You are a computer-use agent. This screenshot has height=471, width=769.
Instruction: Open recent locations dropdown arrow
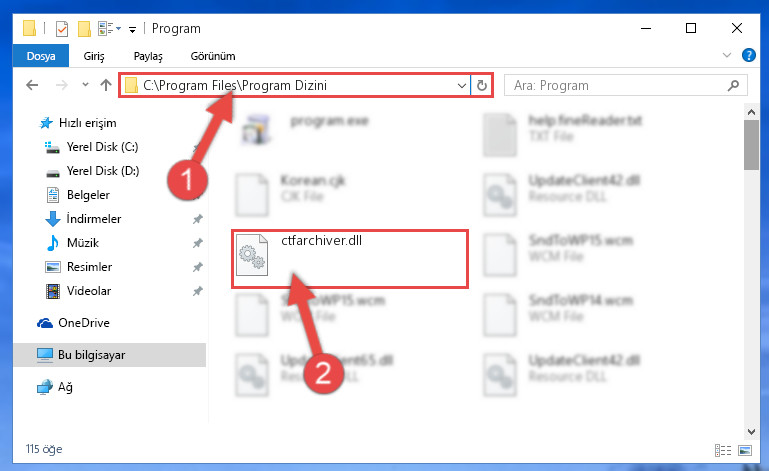tap(85, 84)
